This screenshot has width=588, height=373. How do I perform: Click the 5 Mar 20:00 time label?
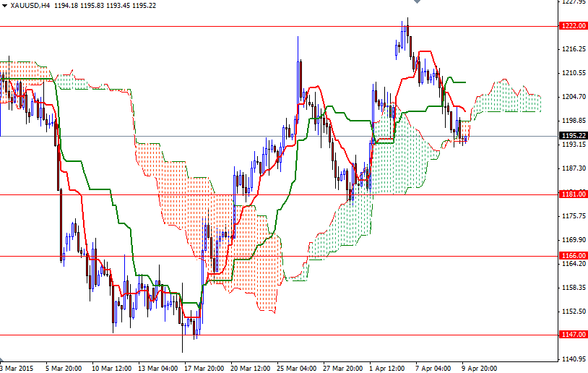coord(64,367)
